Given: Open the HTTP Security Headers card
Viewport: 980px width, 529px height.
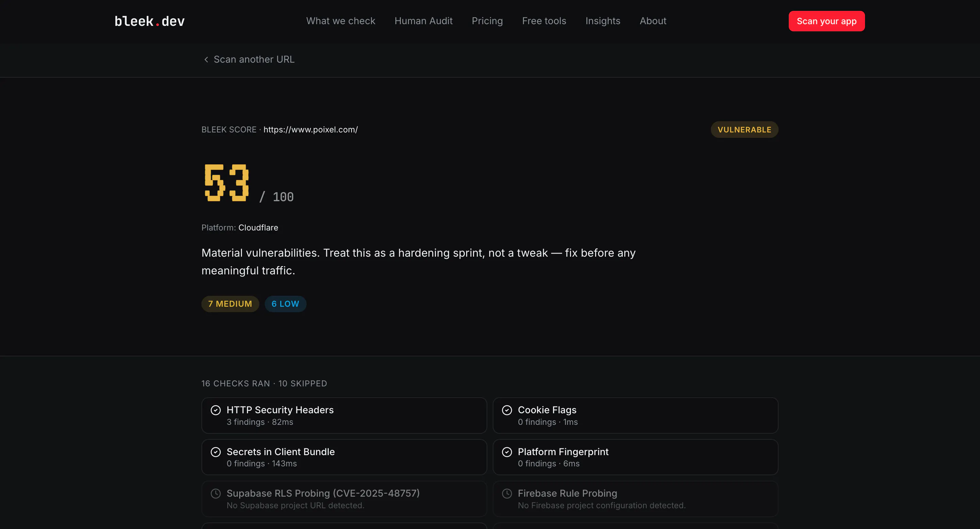Looking at the screenshot, I should point(344,416).
